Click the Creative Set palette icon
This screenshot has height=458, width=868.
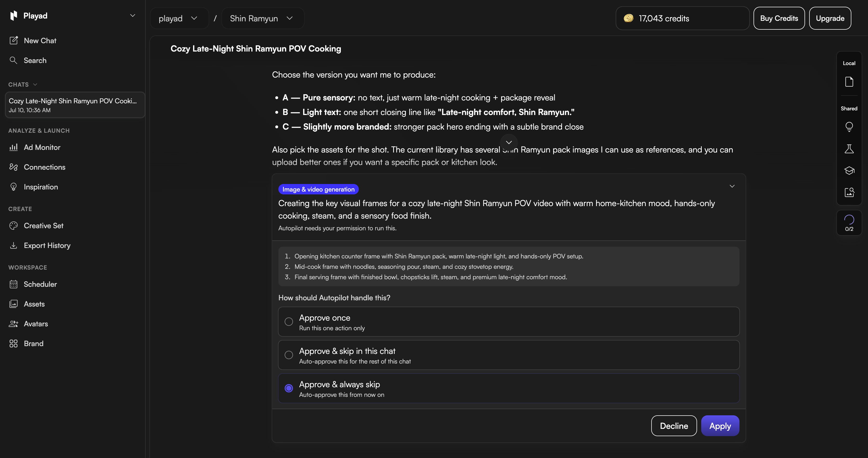(14, 226)
